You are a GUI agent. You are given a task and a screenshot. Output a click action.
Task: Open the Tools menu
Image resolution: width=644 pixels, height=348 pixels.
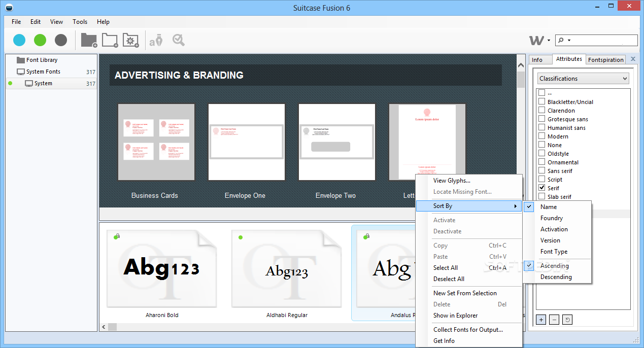[x=80, y=22]
